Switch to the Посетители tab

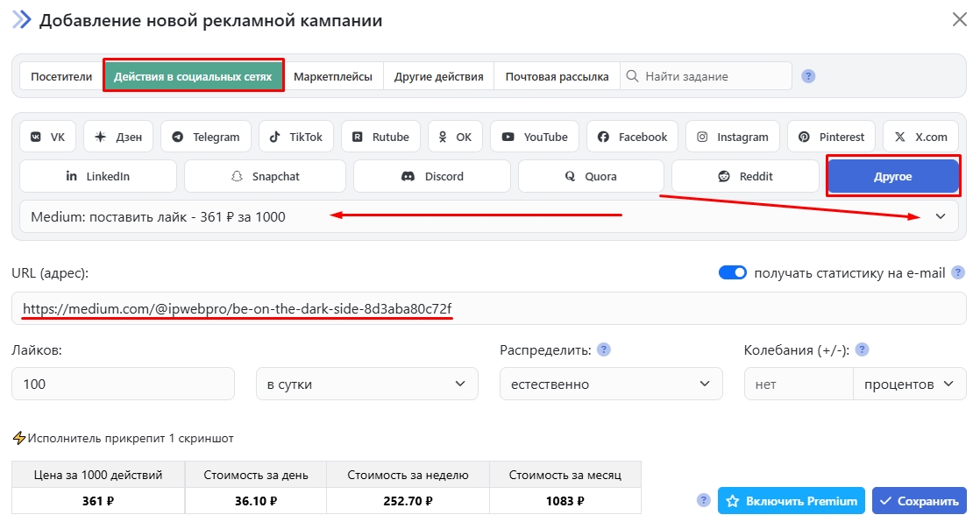click(x=61, y=76)
